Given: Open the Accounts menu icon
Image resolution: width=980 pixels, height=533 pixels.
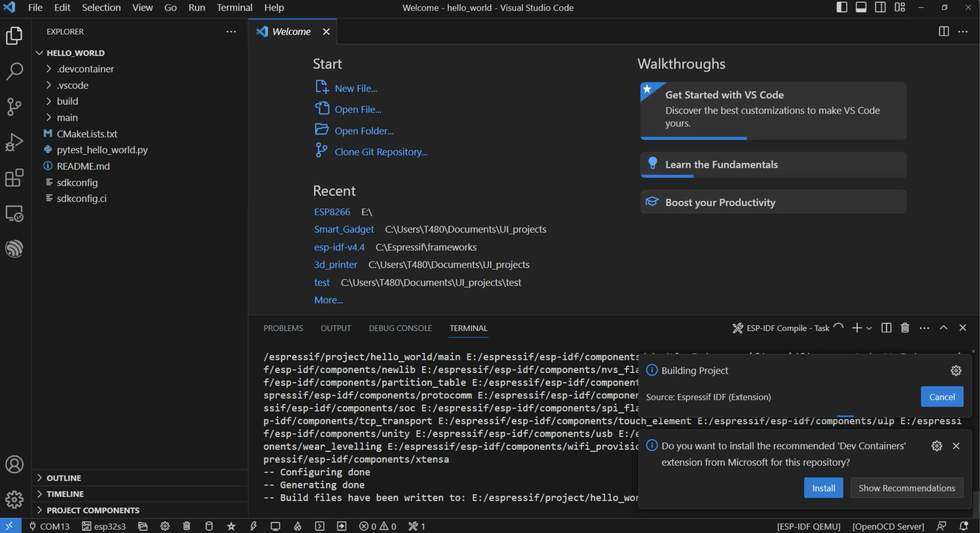Looking at the screenshot, I should tap(15, 464).
